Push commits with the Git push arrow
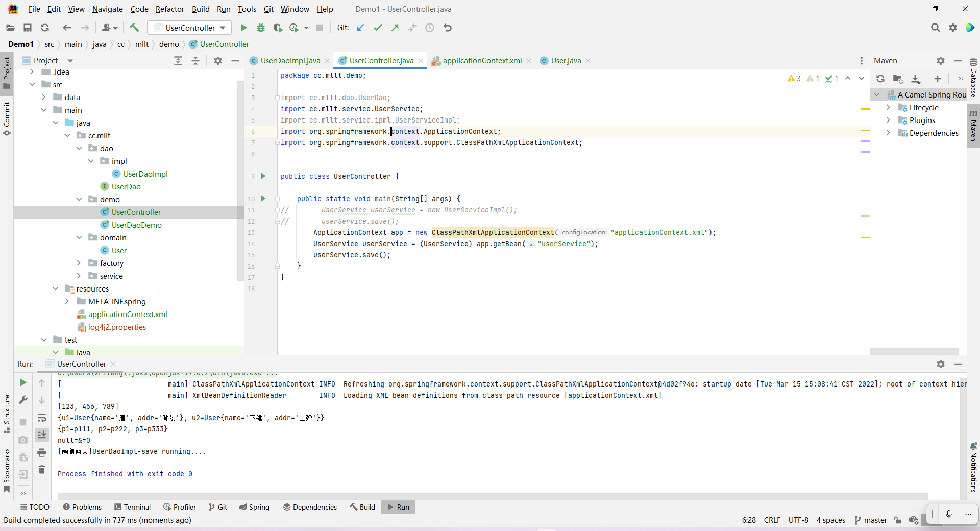980x531 pixels. 395,28
